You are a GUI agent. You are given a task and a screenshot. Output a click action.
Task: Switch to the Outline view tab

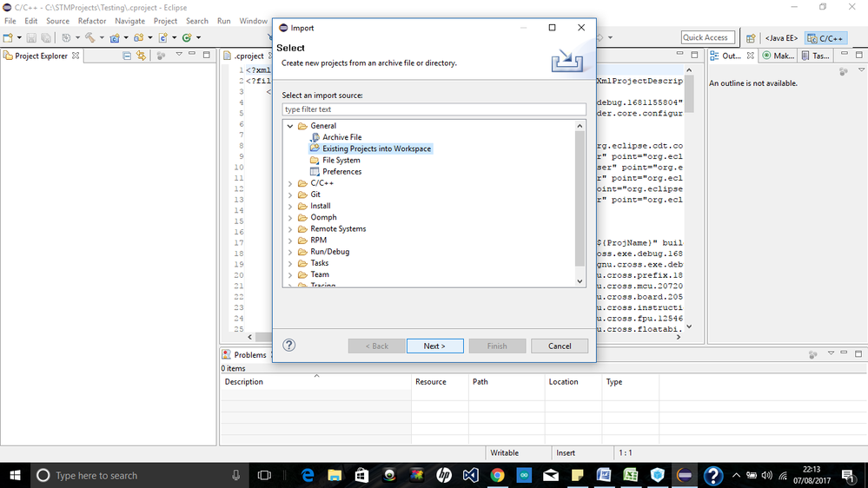coord(731,56)
